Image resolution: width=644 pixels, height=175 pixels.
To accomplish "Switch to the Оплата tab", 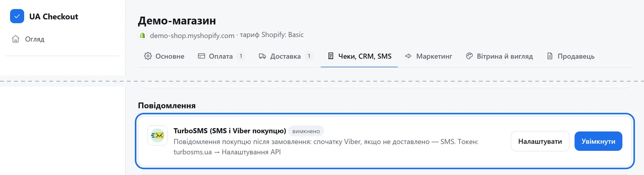I will point(221,56).
